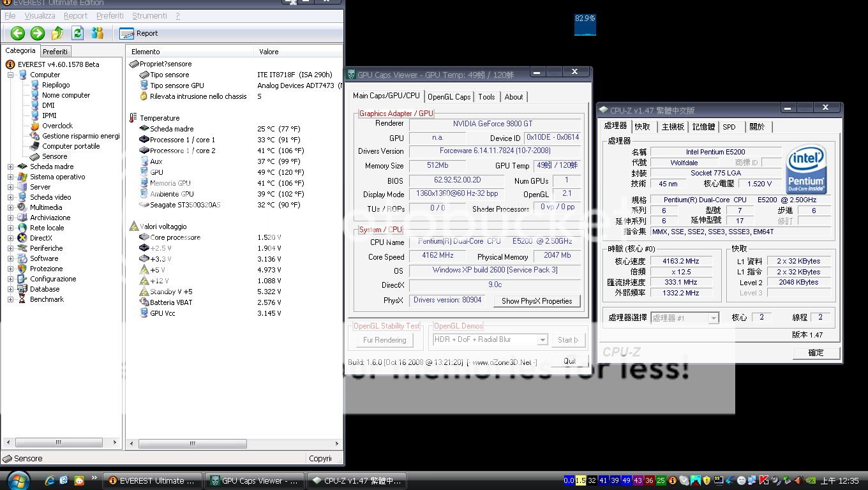Open the CPU-Z processor selection dropdown
Screen dimensions: 868x490
[x=714, y=318]
